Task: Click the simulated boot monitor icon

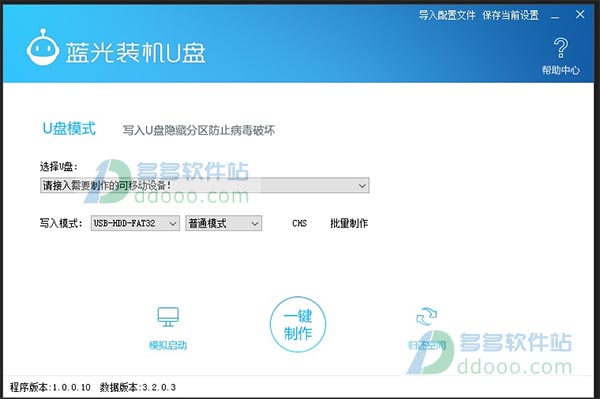Action: pyautogui.click(x=168, y=317)
